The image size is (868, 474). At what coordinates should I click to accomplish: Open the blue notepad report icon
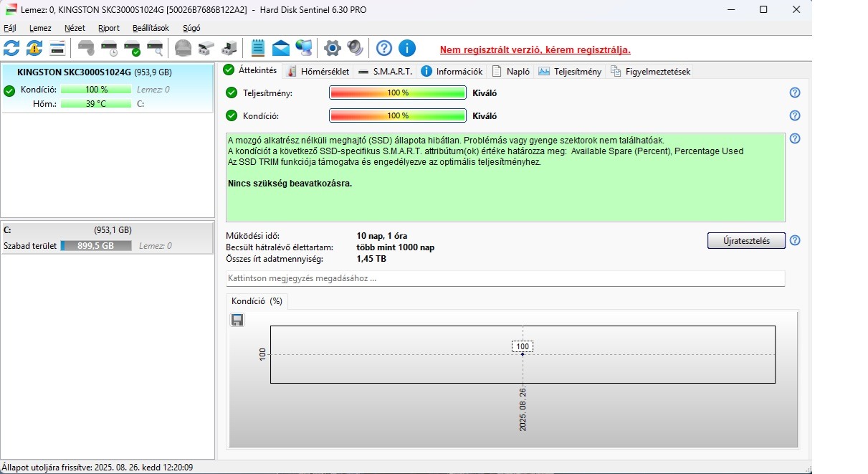point(258,48)
